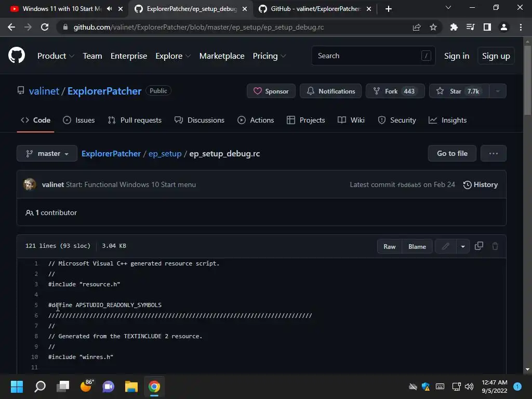
Task: Open the notification badge in system tray
Action: tap(517, 387)
